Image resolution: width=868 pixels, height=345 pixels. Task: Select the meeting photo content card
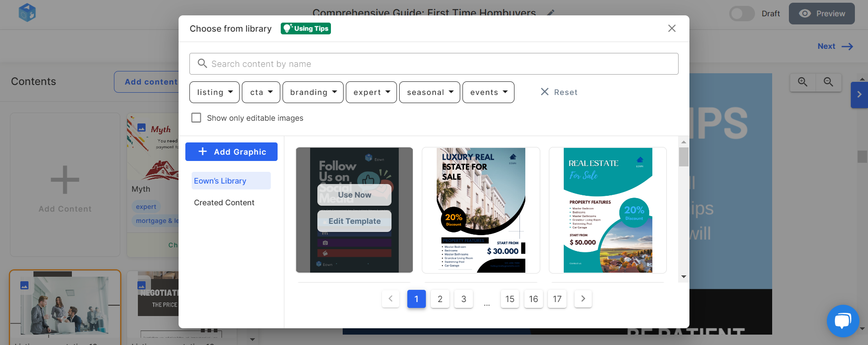pos(65,307)
